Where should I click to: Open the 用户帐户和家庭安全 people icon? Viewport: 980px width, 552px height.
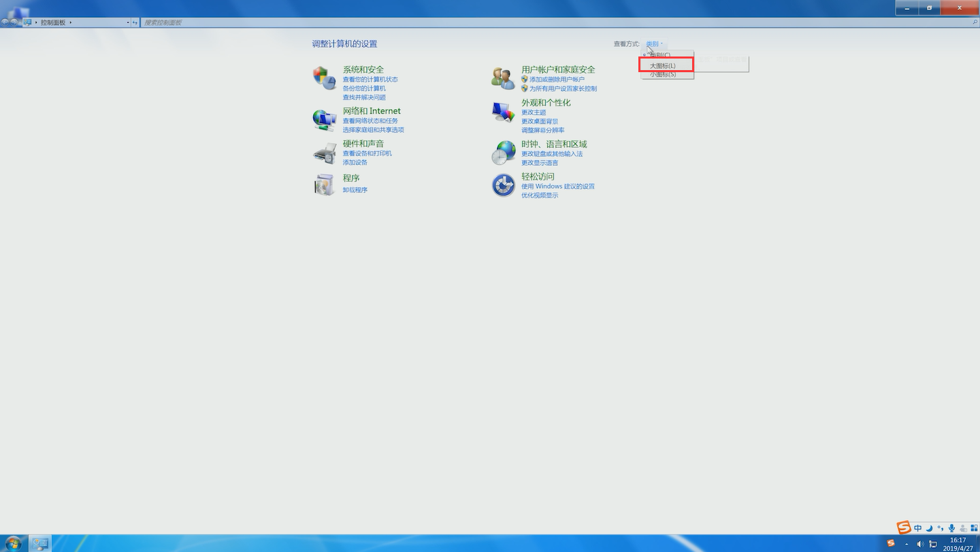[x=504, y=78]
